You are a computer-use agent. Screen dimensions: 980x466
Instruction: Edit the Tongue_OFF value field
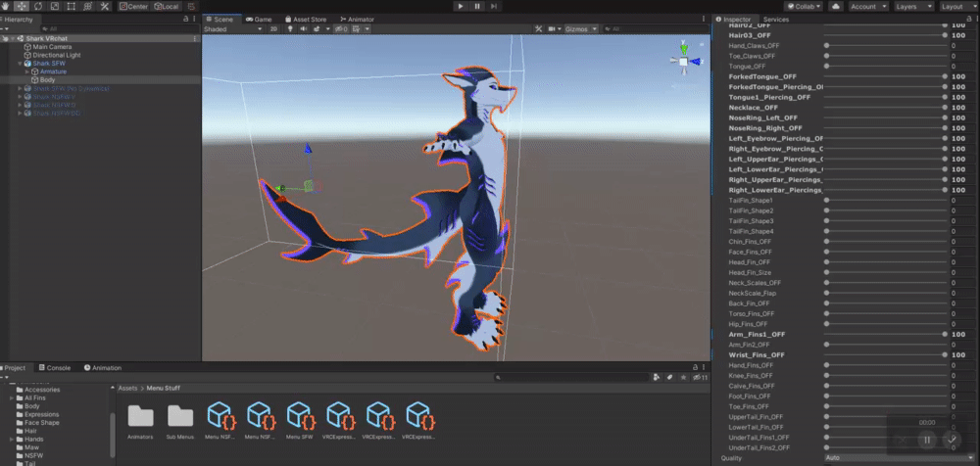tap(963, 67)
